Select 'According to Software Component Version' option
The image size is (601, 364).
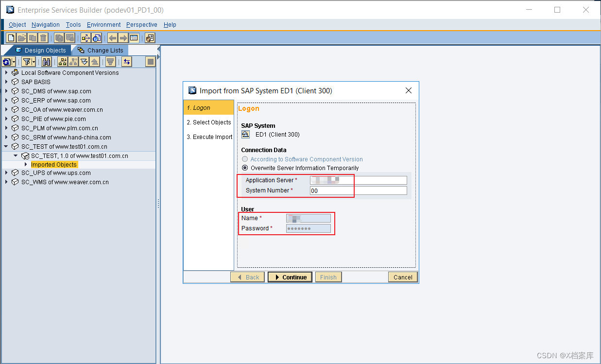(245, 159)
